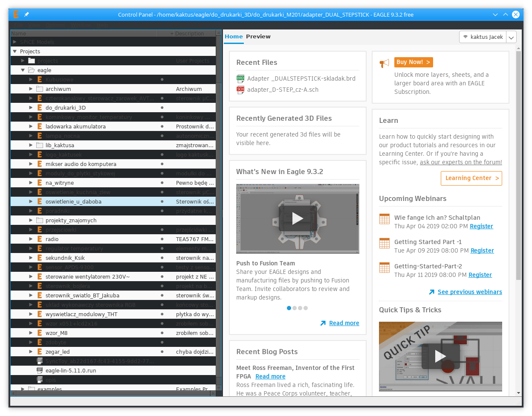
Task: Click the EAGLE project icon for oswietlenie_u_daboba
Action: pos(40,202)
